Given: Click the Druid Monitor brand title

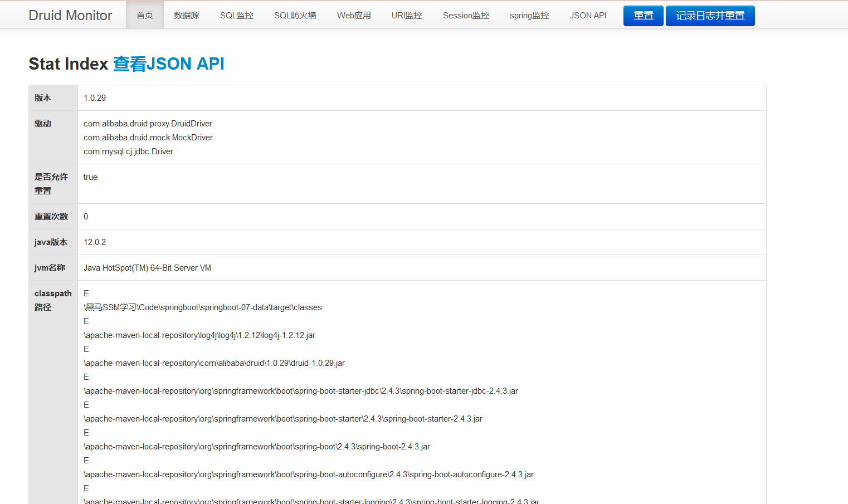Looking at the screenshot, I should coord(70,16).
